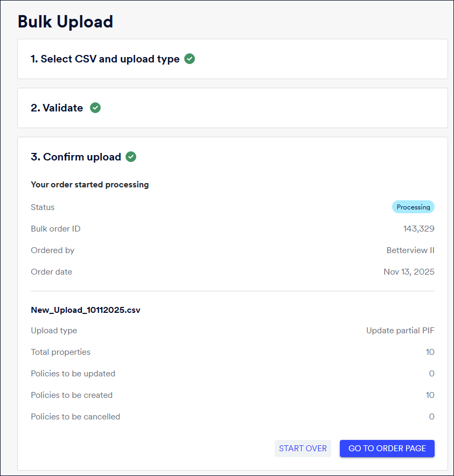Viewport: 454px width, 476px height.
Task: Click the green checkmark beside Select CSV step
Action: [x=190, y=59]
